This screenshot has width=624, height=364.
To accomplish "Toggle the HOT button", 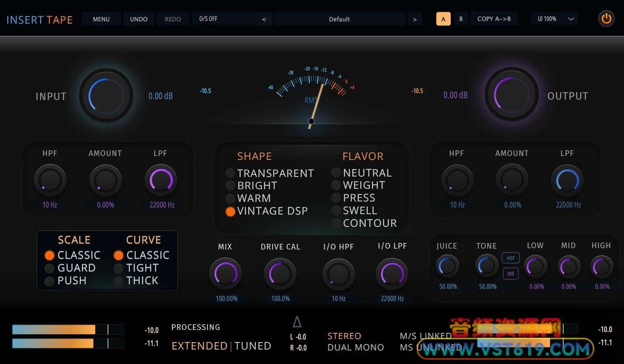I will click(x=511, y=258).
